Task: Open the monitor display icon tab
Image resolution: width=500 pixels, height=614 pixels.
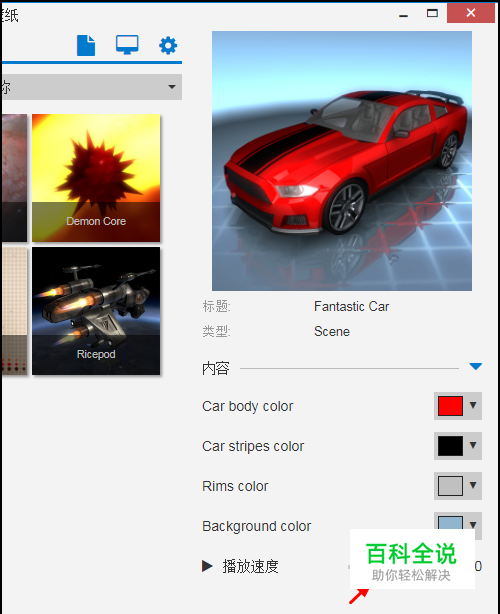Action: tap(127, 45)
